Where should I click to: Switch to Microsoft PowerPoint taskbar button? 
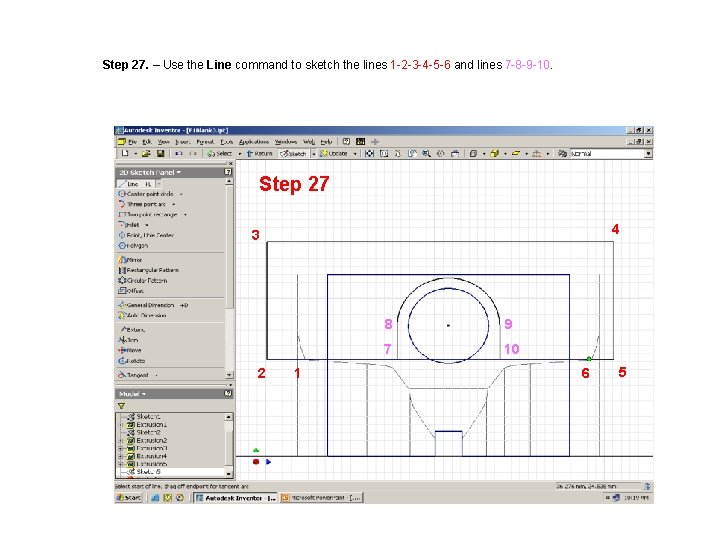tap(321, 498)
